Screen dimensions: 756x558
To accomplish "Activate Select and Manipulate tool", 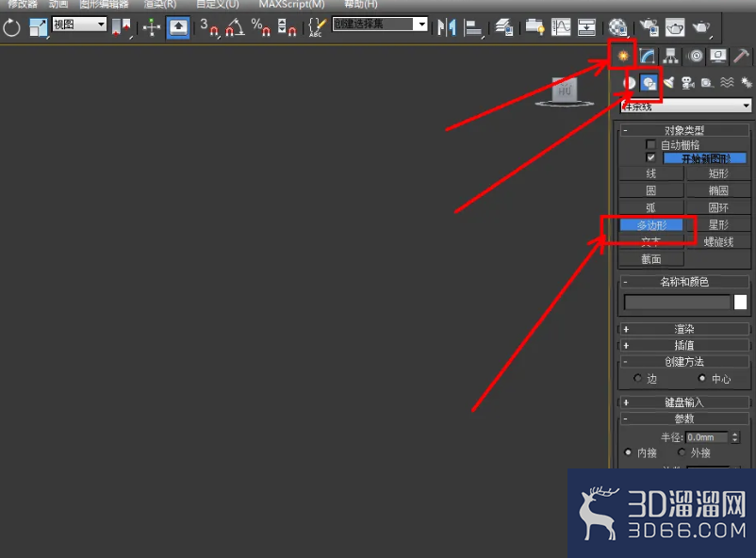I will [152, 27].
